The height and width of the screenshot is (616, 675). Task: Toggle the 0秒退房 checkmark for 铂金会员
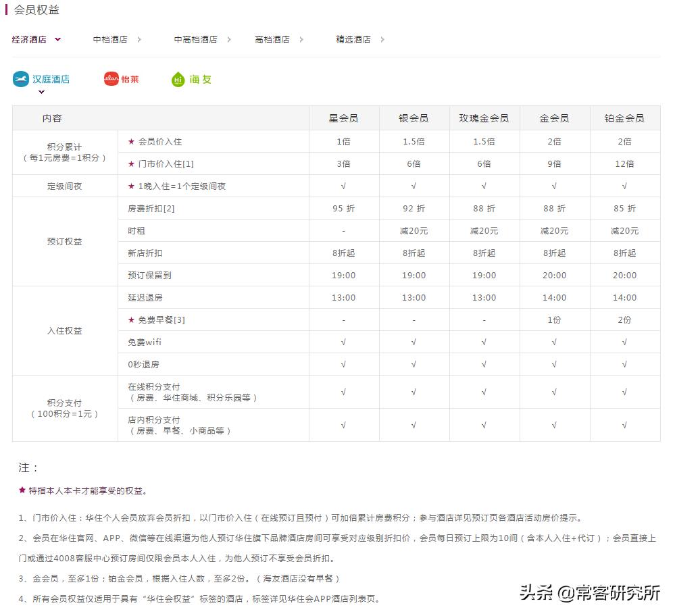[624, 364]
